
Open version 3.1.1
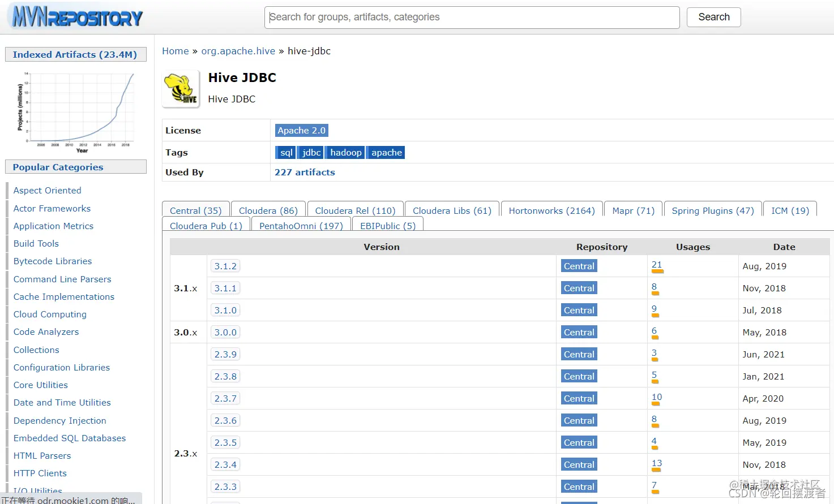[225, 288]
